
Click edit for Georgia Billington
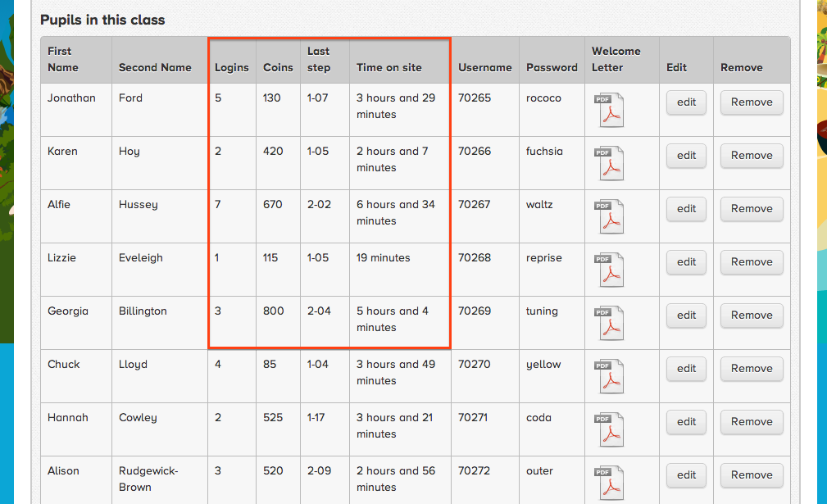(x=686, y=316)
